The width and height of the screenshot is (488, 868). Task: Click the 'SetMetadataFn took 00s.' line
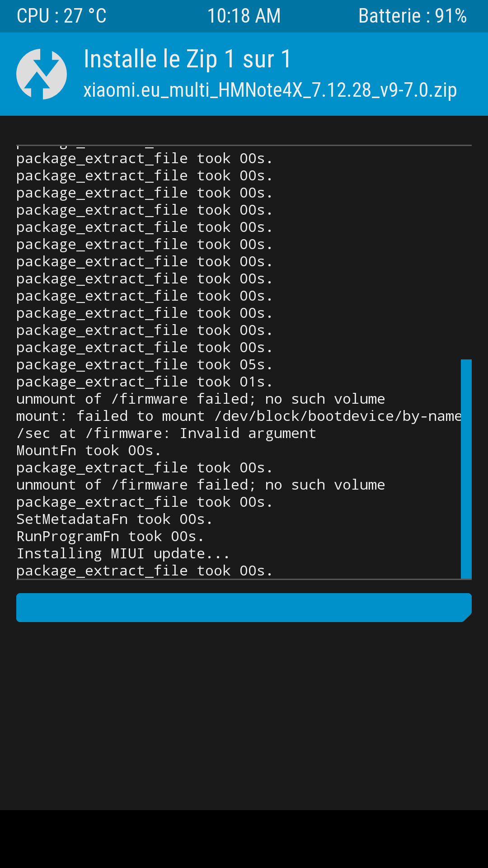114,519
